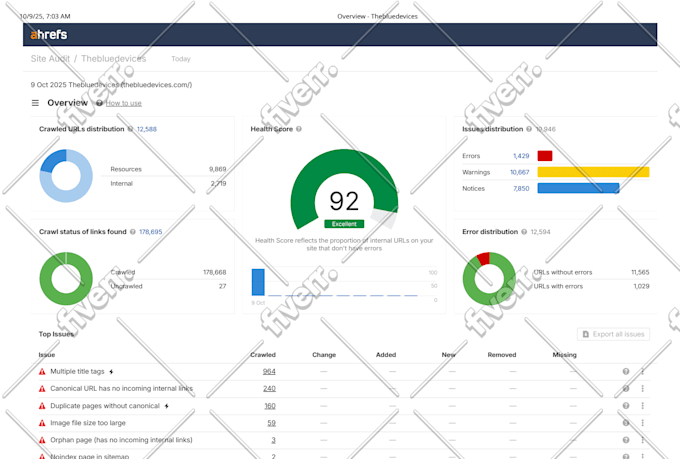Click Canonical URL has no incoming internal links issue

[121, 388]
